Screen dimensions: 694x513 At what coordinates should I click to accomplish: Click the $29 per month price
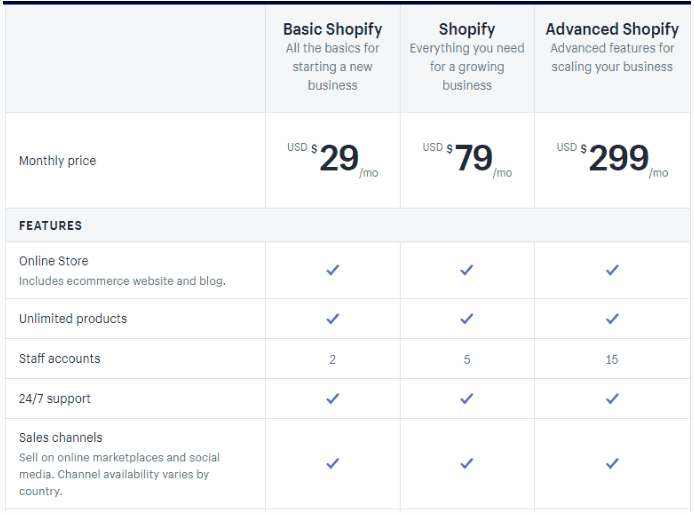click(x=338, y=158)
